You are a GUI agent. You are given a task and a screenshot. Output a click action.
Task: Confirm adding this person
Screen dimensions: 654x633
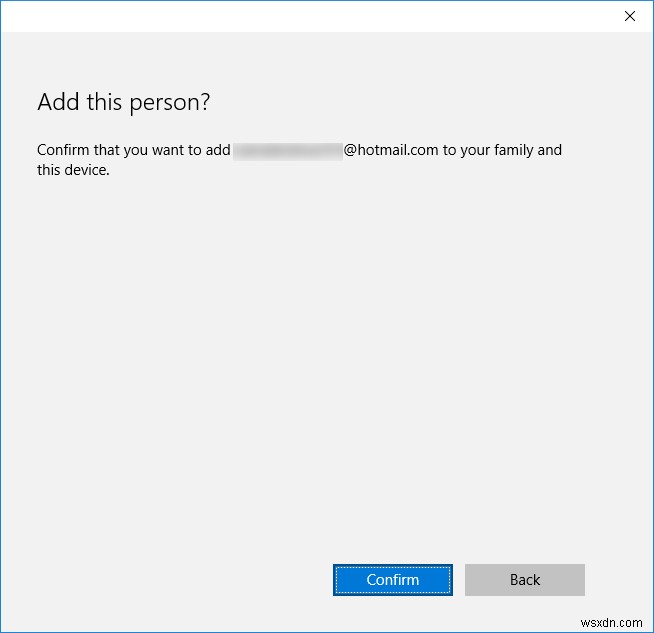click(392, 580)
